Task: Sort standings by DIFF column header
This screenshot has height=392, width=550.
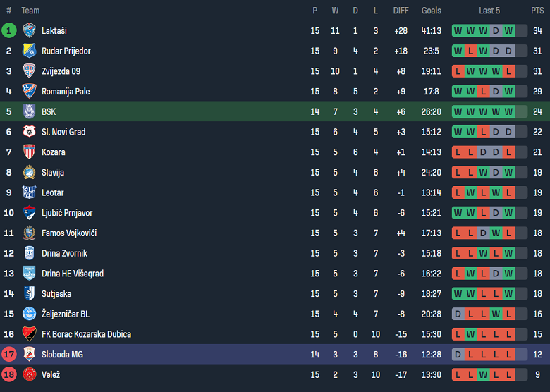Action: [401, 11]
